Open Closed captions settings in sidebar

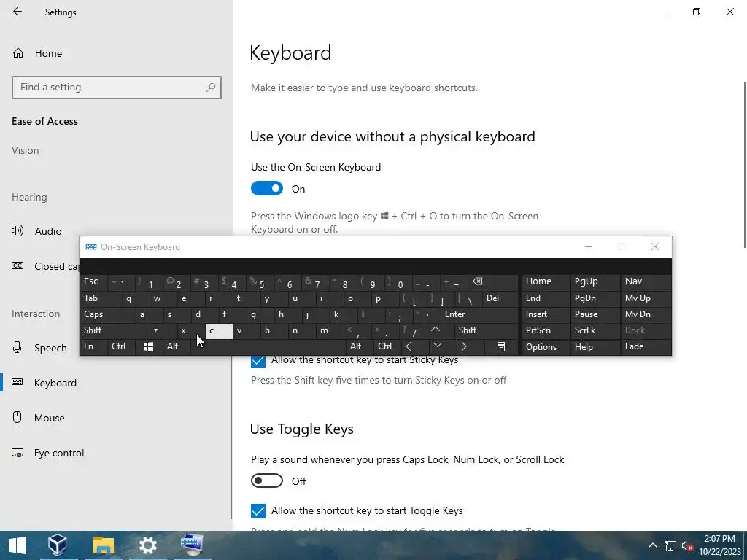[x=45, y=266]
